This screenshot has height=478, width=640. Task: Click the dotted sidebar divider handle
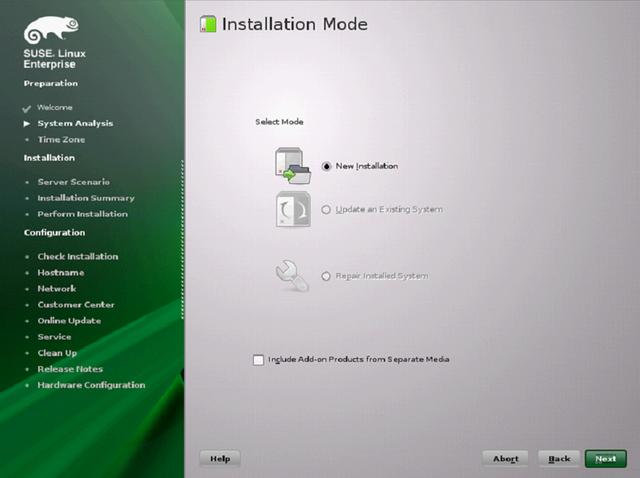pyautogui.click(x=182, y=239)
